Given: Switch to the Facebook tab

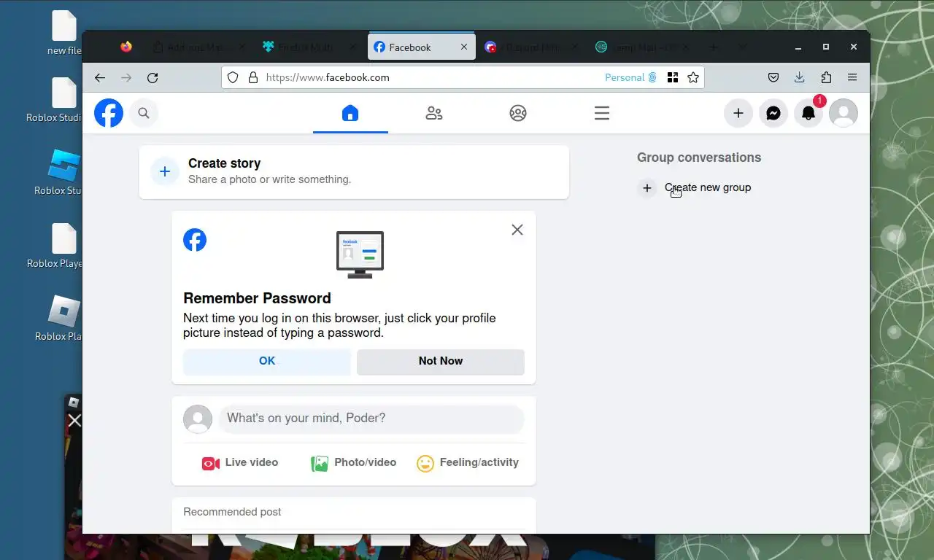Looking at the screenshot, I should pos(422,47).
